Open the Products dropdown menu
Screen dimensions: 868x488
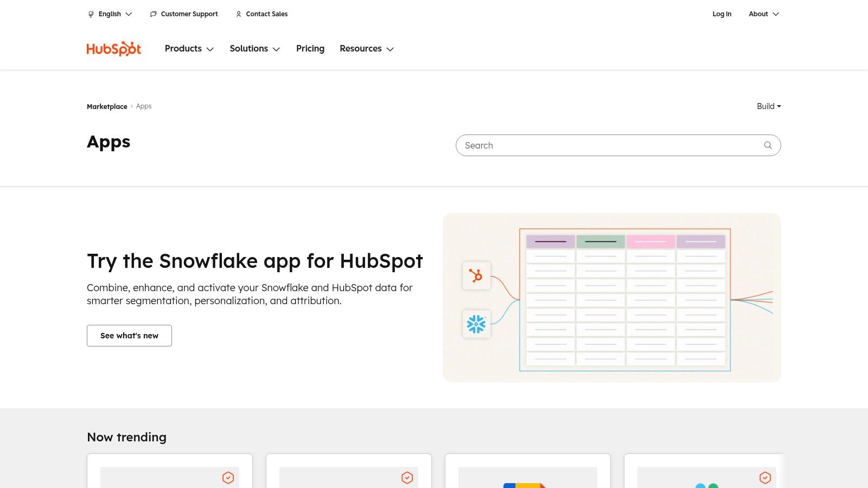pyautogui.click(x=189, y=49)
